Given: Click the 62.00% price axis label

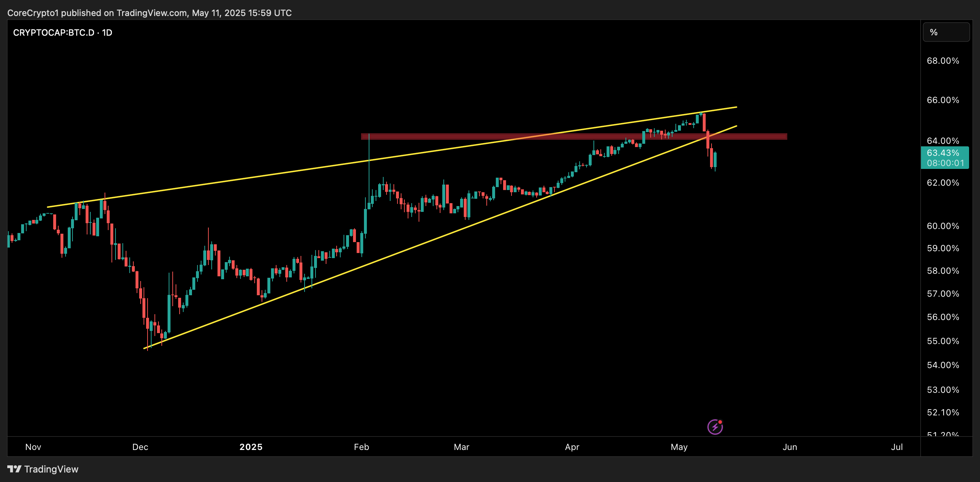Looking at the screenshot, I should (943, 182).
